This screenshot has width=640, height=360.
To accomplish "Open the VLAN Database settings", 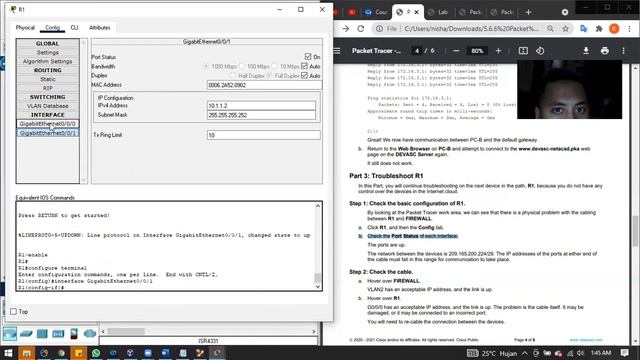I will (48, 106).
